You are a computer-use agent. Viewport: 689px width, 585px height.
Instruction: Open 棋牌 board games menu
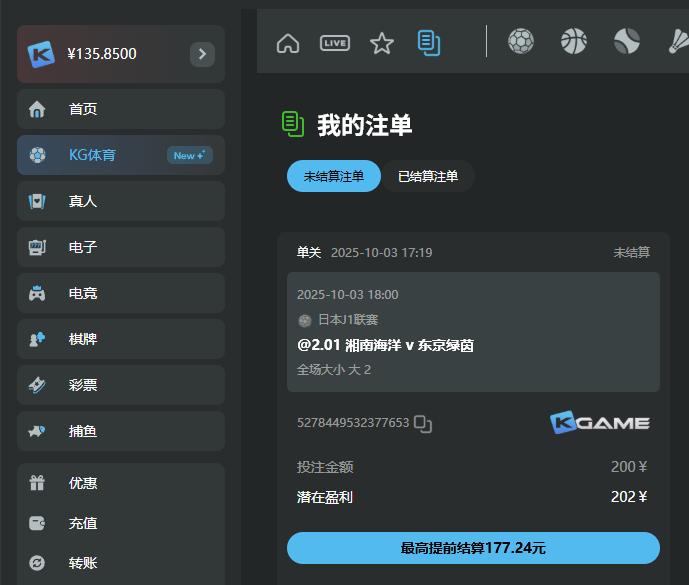pos(121,339)
